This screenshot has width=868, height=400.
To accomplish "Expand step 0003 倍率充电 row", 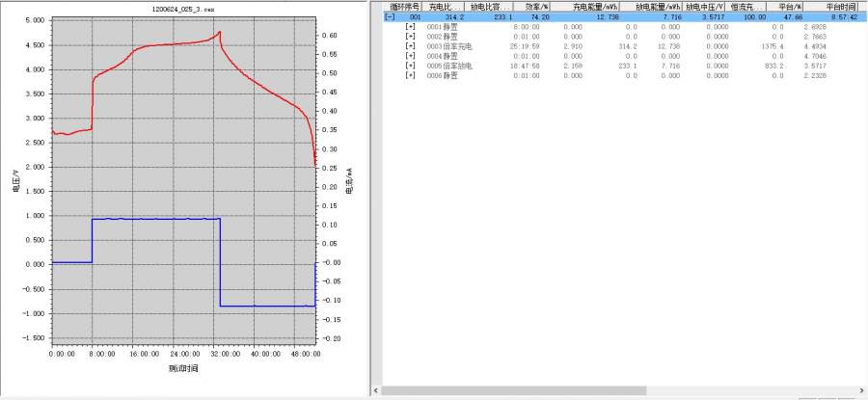I will coord(410,46).
